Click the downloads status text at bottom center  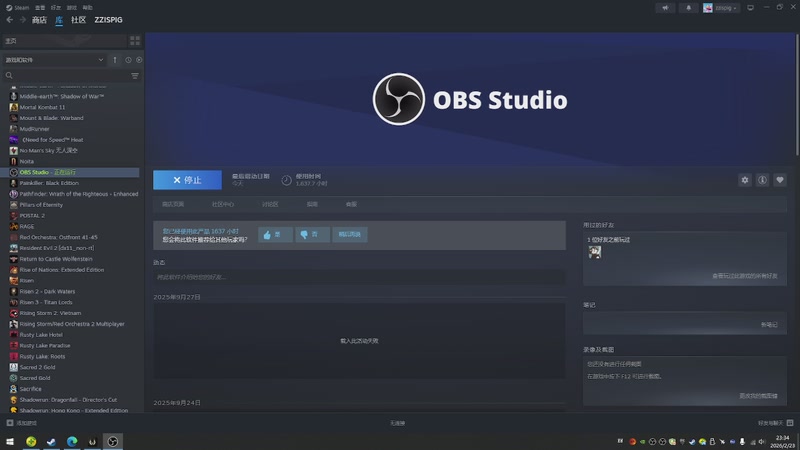[x=397, y=423]
